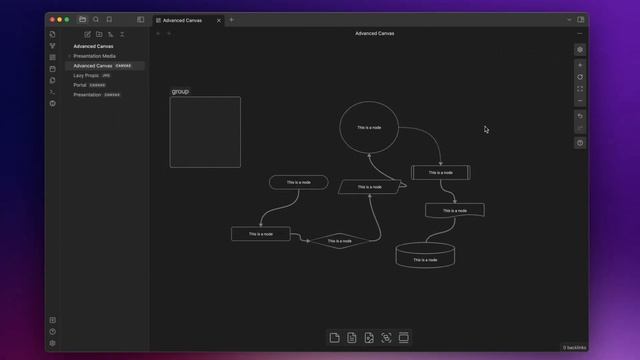640x360 pixels.
Task: Add a new card to canvas
Action: pos(334,338)
